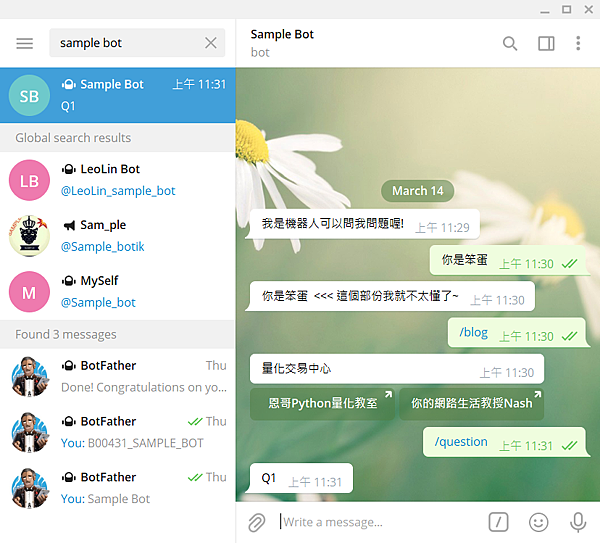The width and height of the screenshot is (600, 543).
Task: Open BotFather message 'You: Sample Bot'
Action: point(117,488)
